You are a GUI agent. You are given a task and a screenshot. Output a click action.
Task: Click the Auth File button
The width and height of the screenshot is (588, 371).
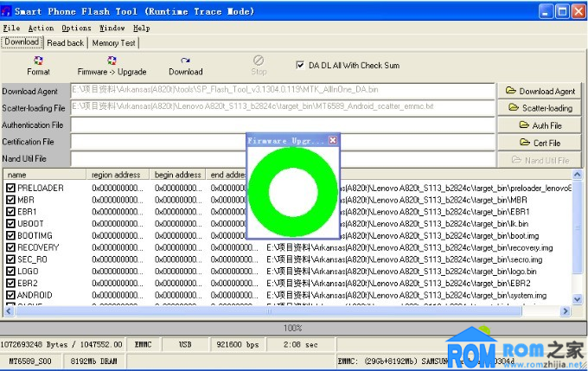click(x=540, y=125)
